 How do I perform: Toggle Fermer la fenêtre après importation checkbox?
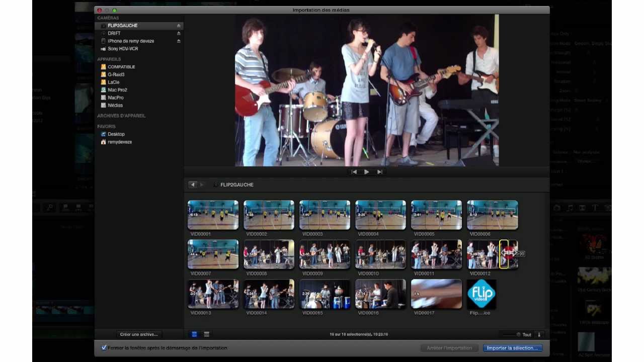(x=104, y=348)
